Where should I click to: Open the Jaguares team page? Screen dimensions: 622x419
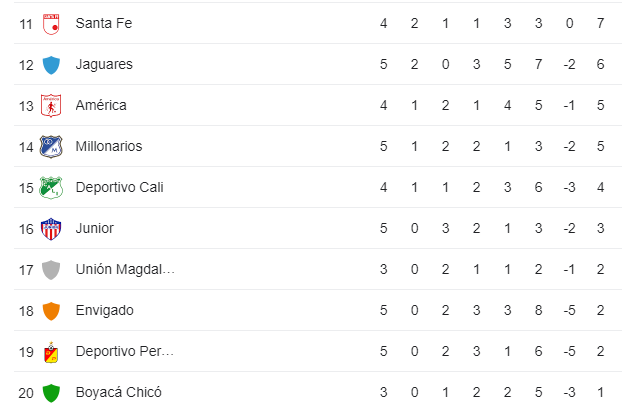point(104,64)
